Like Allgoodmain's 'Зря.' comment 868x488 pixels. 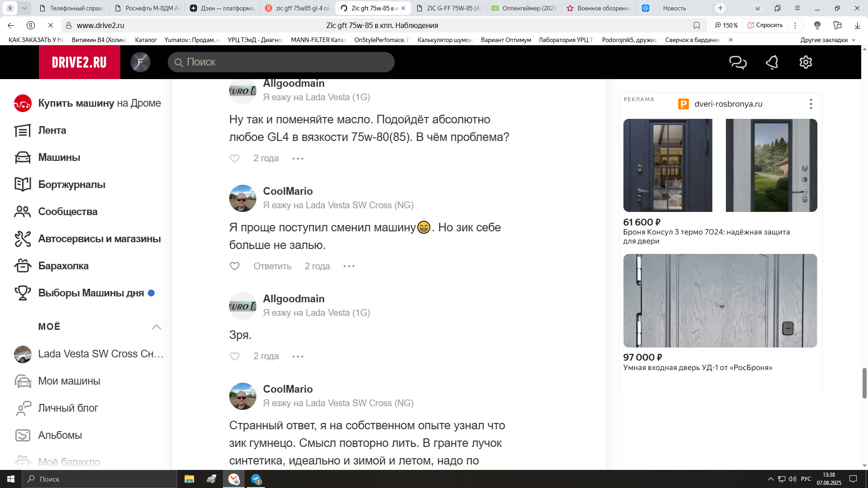(235, 357)
